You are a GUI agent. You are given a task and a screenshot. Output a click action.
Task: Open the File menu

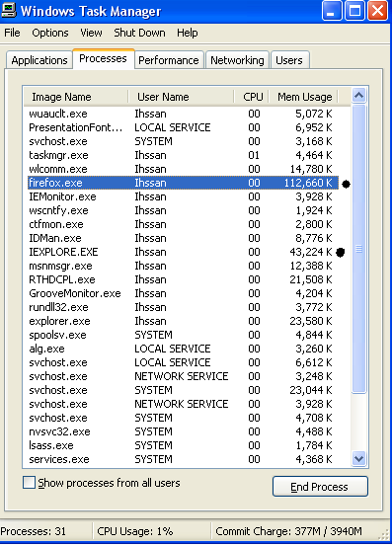12,33
